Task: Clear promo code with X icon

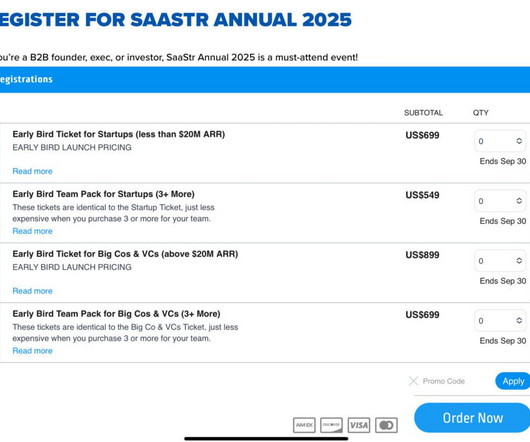Action: [x=413, y=381]
